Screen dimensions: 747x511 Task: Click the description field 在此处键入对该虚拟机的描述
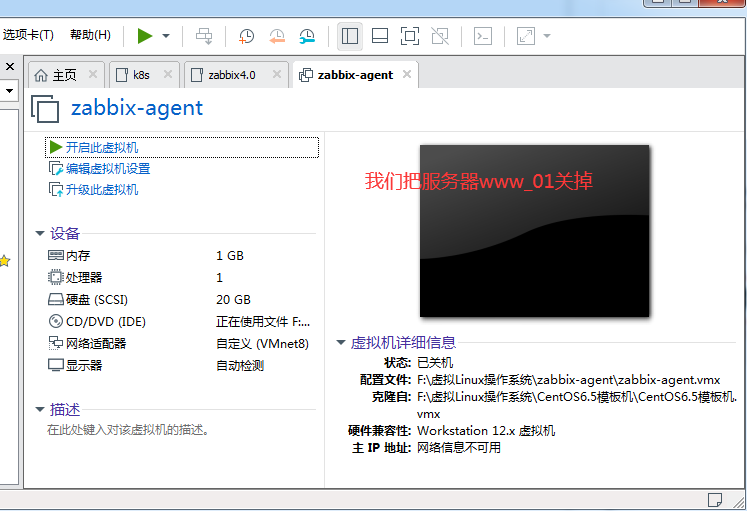128,430
